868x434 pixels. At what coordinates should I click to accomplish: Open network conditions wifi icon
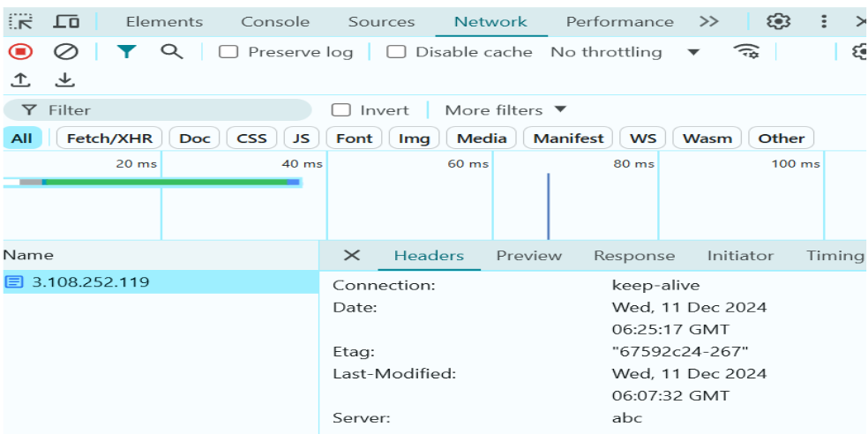(746, 52)
